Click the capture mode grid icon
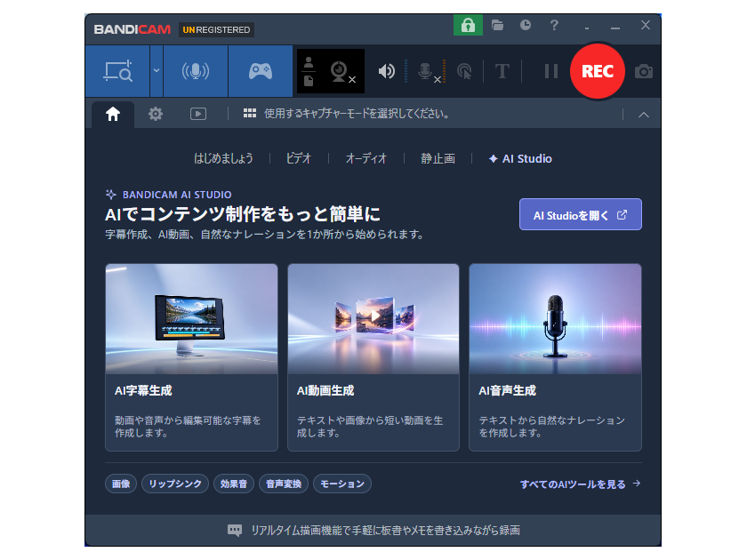The image size is (747, 560). (250, 114)
